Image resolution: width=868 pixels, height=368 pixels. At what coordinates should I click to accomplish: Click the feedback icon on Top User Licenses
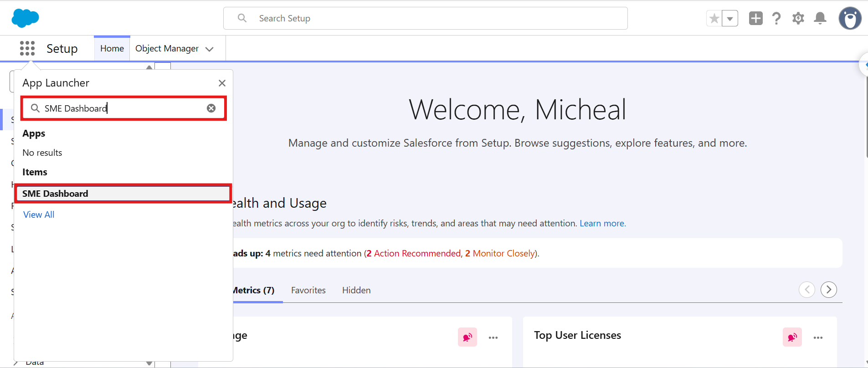tap(792, 337)
